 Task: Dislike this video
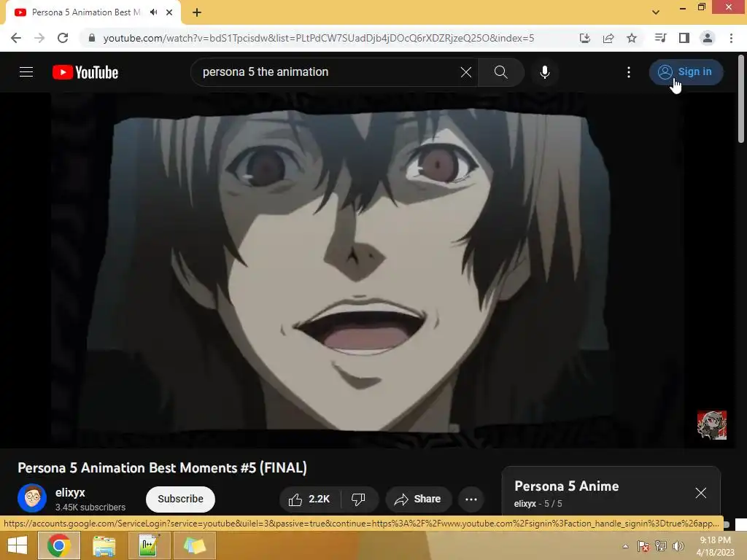[359, 499]
